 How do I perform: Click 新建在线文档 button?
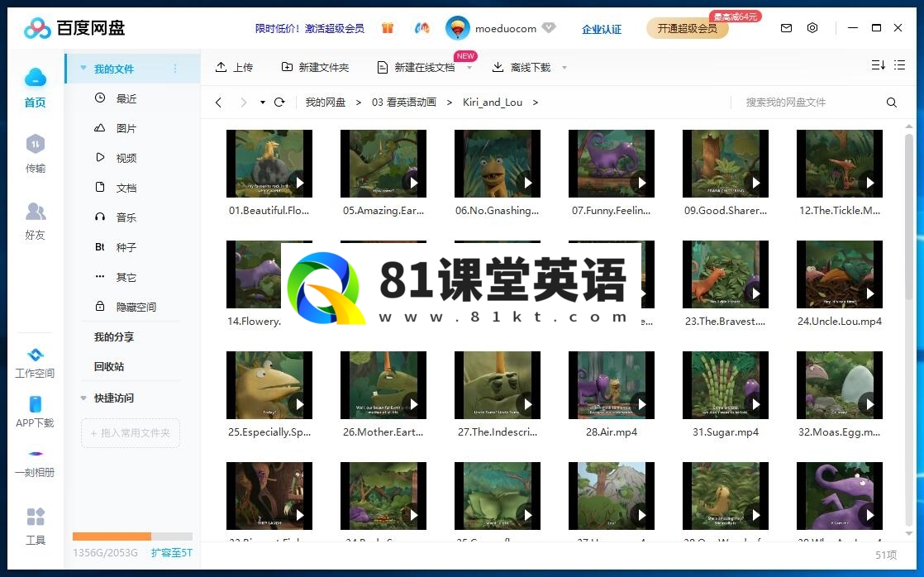[417, 67]
